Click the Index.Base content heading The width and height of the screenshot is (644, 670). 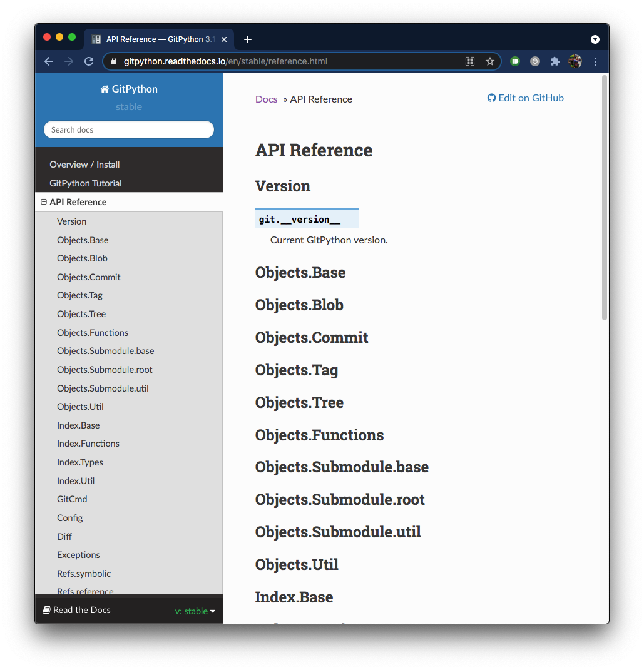click(294, 597)
